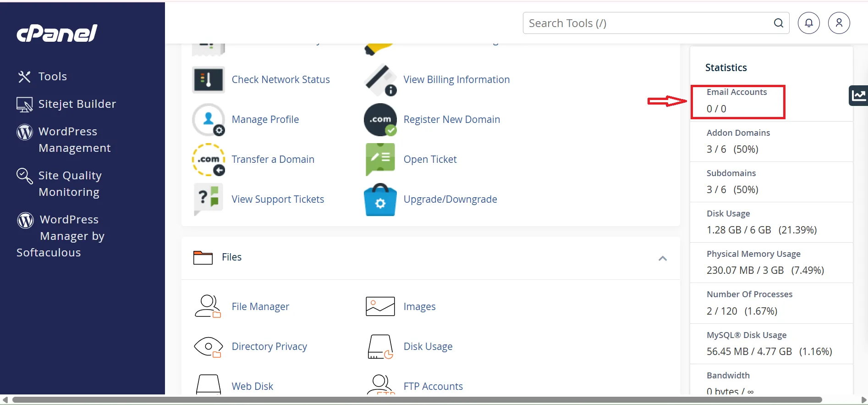Collapse the Files section
The width and height of the screenshot is (868, 405).
(662, 258)
